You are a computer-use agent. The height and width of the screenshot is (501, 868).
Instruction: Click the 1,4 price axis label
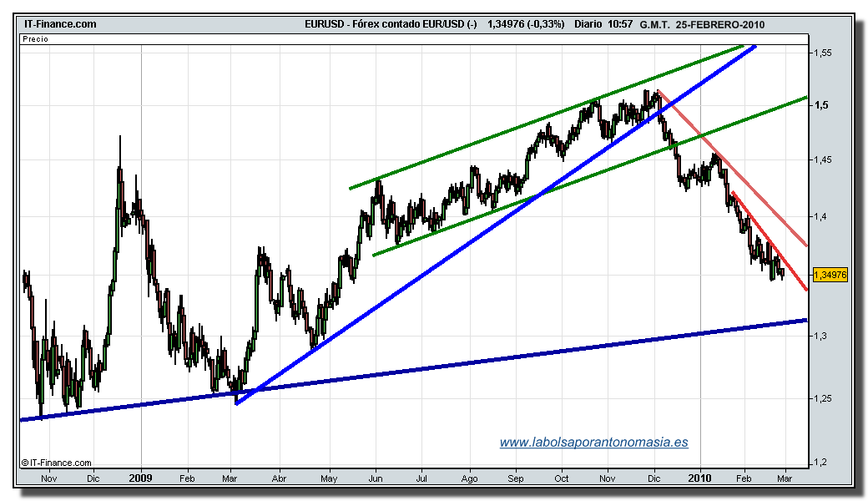pyautogui.click(x=820, y=216)
